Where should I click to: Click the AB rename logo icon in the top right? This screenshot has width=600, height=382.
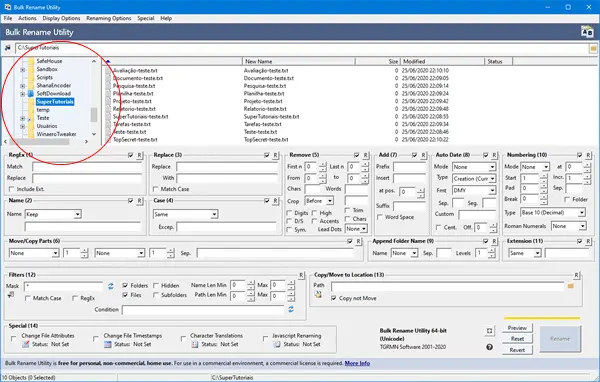tap(587, 32)
